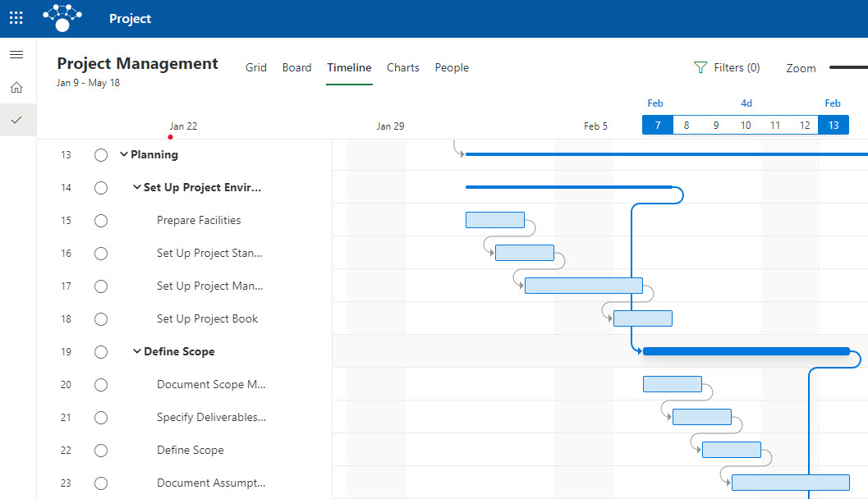Mark Document Scope M... task as done
The height and width of the screenshot is (499, 868).
(101, 384)
